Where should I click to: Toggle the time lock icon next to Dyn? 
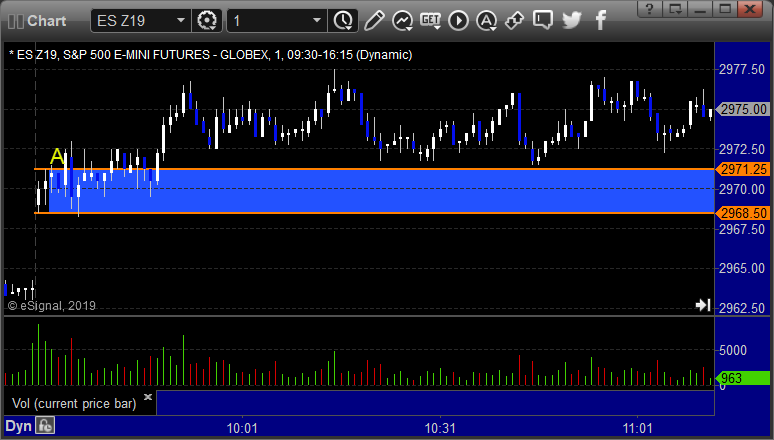45,425
